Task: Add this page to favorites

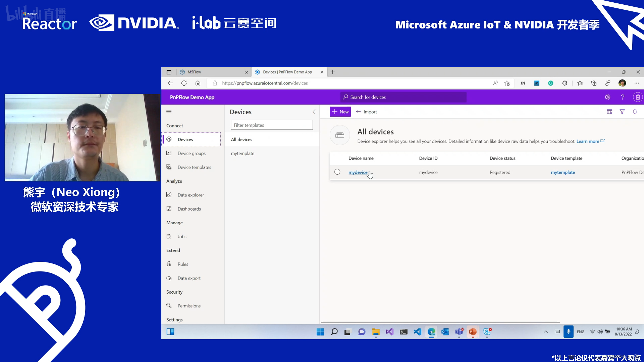Action: pos(507,83)
